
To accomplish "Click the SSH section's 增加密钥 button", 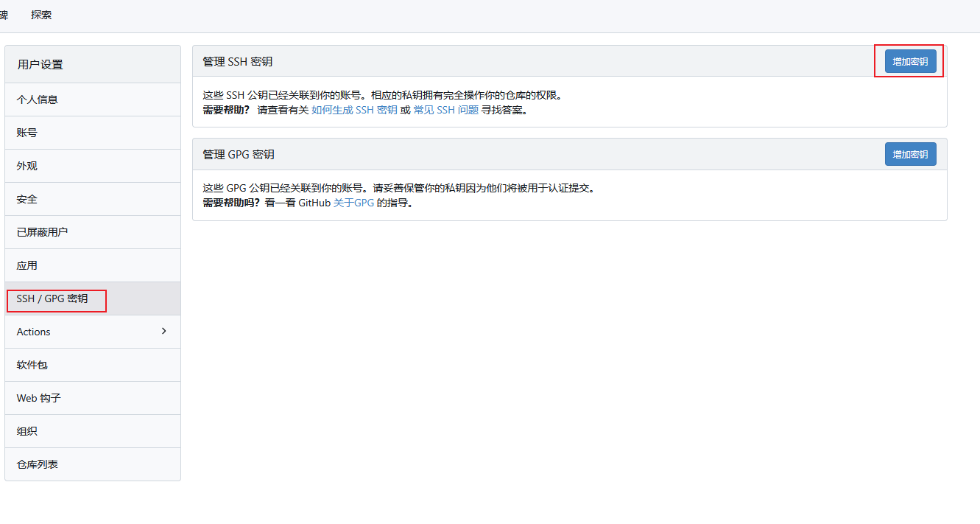I will 910,61.
